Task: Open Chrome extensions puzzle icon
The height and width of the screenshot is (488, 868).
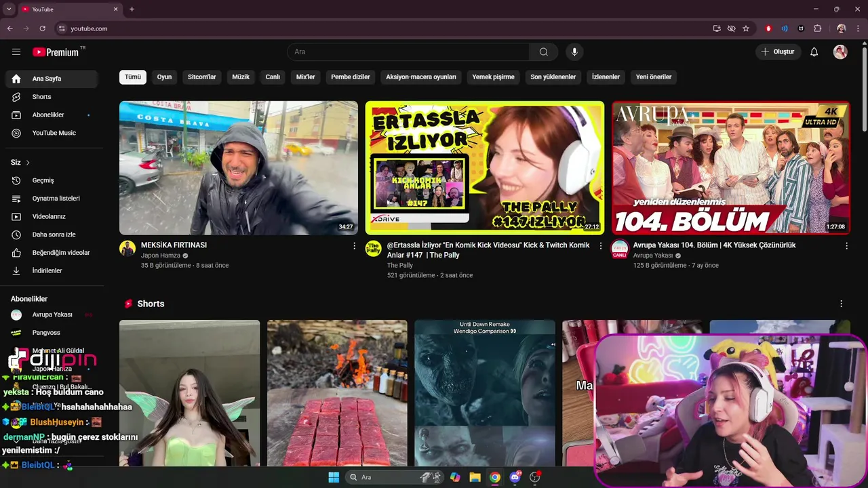Action: point(817,28)
